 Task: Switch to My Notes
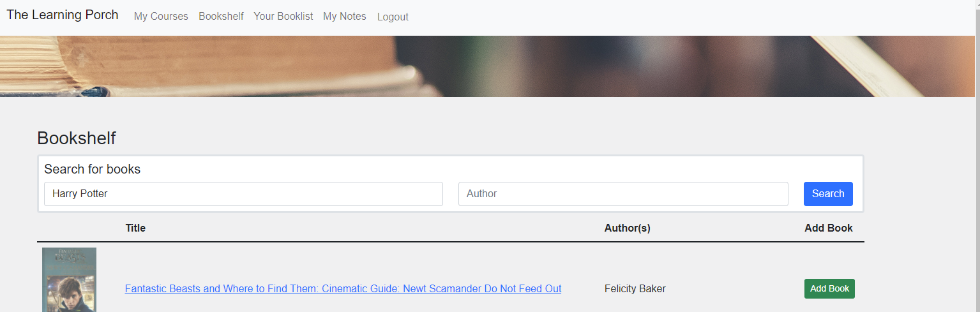pos(345,17)
